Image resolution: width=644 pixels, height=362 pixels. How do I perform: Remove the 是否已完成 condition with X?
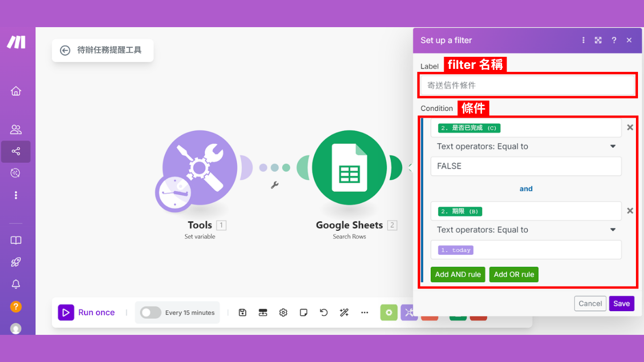pyautogui.click(x=630, y=128)
